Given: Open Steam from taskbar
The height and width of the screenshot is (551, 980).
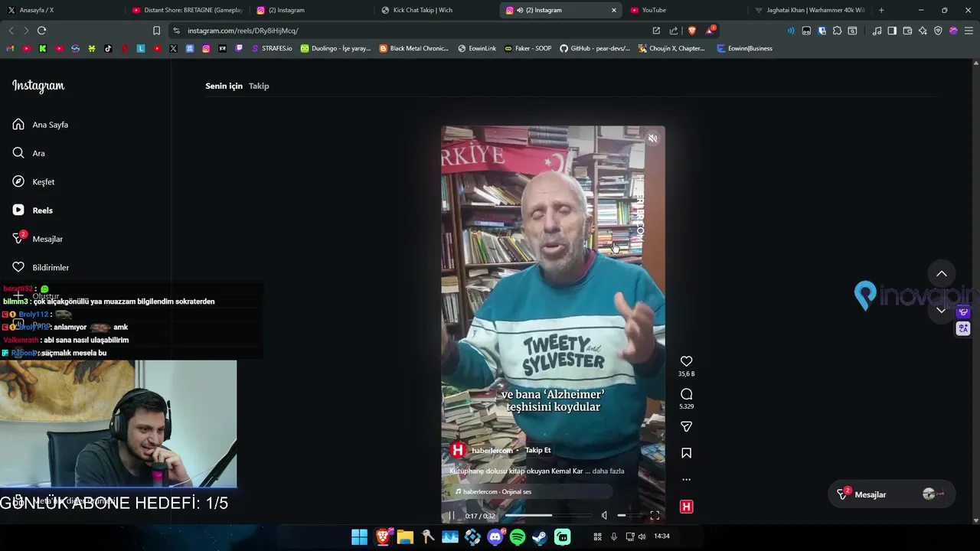Looking at the screenshot, I should [x=540, y=537].
